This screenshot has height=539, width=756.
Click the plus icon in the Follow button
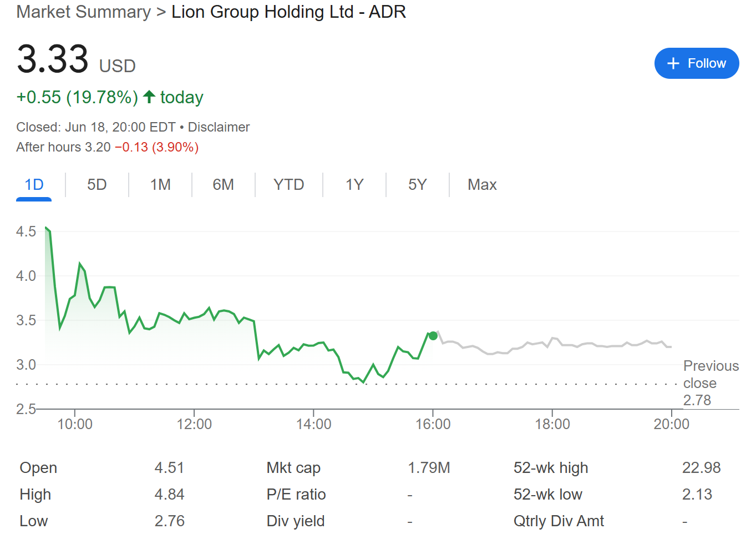pos(673,63)
